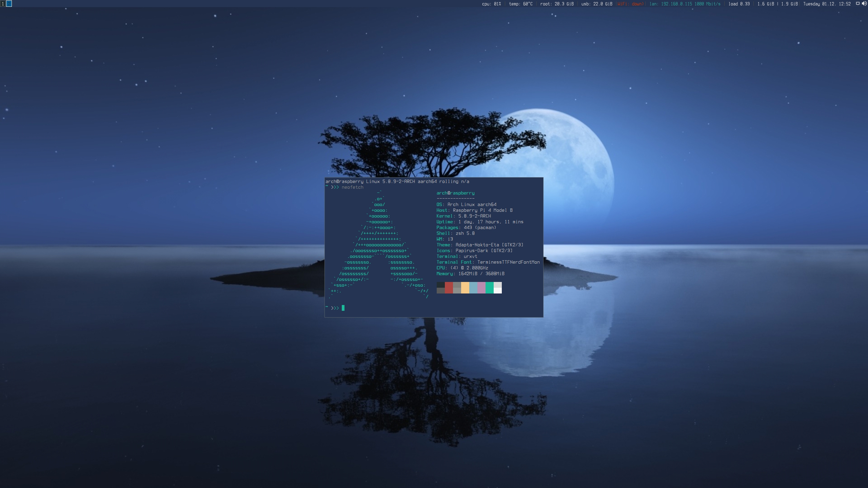Click the load 0.33 status block

(739, 4)
